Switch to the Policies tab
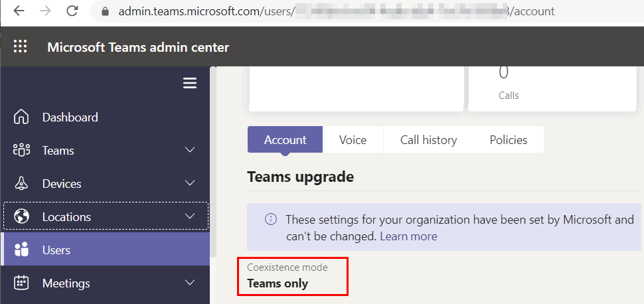The image size is (644, 304). tap(509, 139)
